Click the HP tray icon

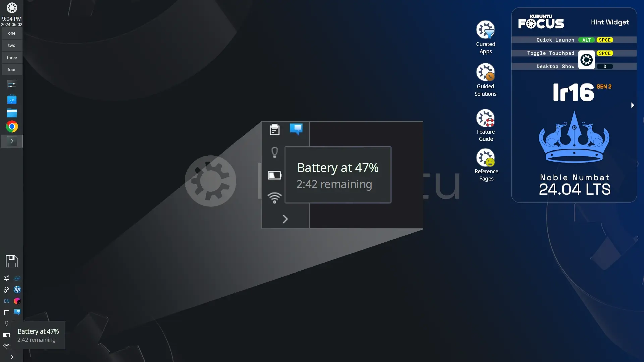[x=17, y=290]
